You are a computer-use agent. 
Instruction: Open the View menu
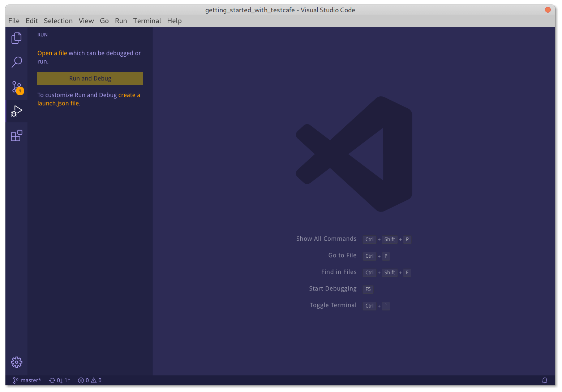click(x=86, y=21)
